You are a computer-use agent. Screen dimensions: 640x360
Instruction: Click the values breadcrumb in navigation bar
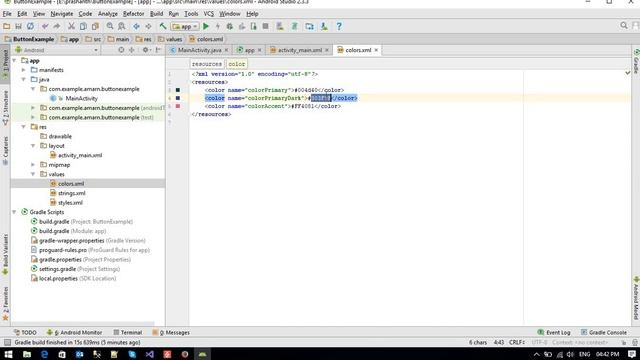170,39
